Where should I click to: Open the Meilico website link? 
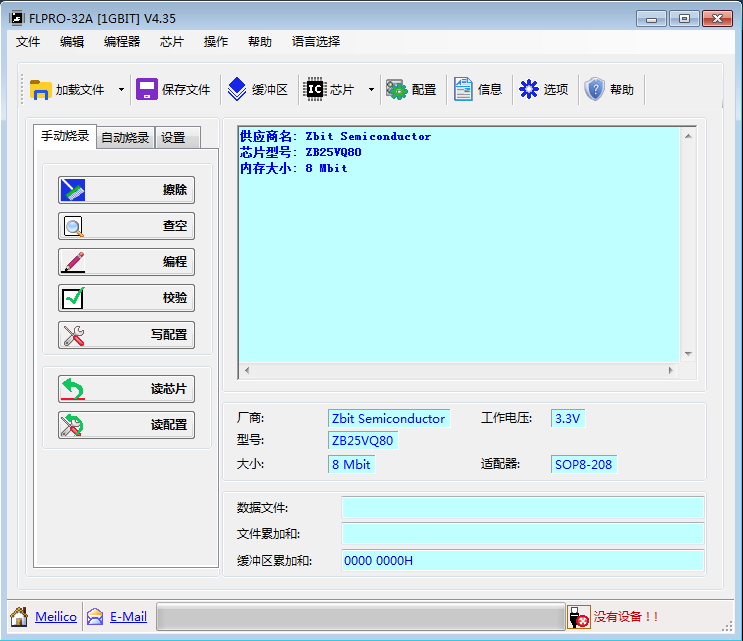pos(56,616)
